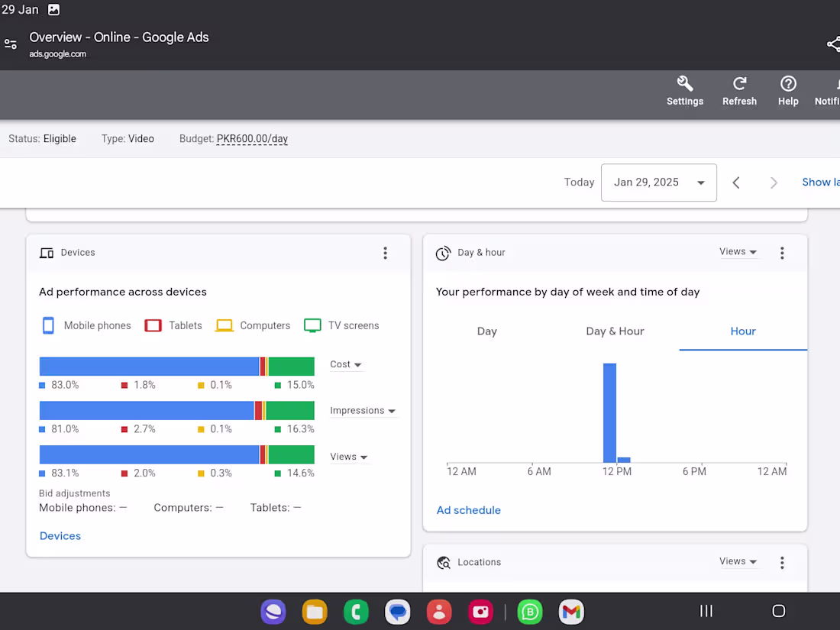
Task: Select the Day tab in performance chart
Action: (486, 331)
